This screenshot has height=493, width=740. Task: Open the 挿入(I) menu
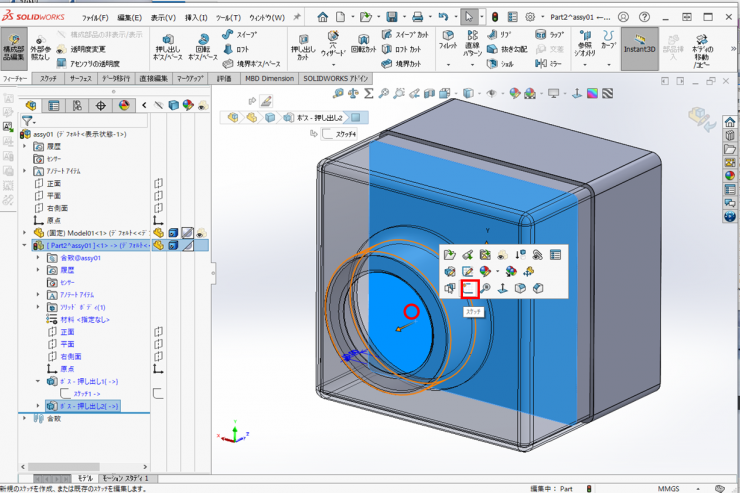pyautogui.click(x=196, y=17)
